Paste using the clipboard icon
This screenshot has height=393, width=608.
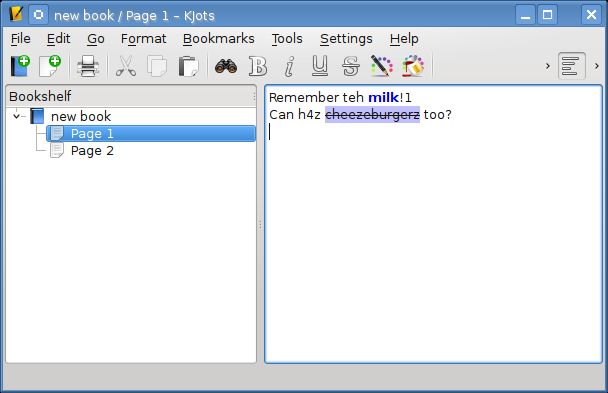[188, 66]
